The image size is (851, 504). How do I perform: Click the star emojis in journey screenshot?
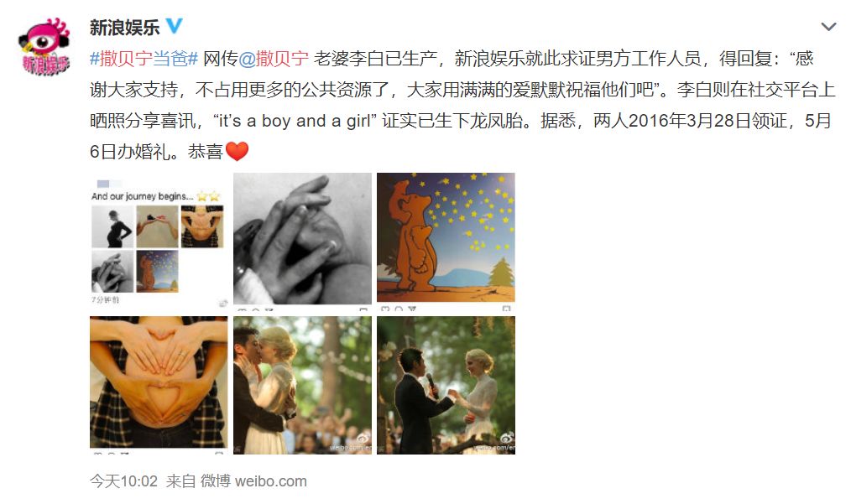(x=209, y=196)
